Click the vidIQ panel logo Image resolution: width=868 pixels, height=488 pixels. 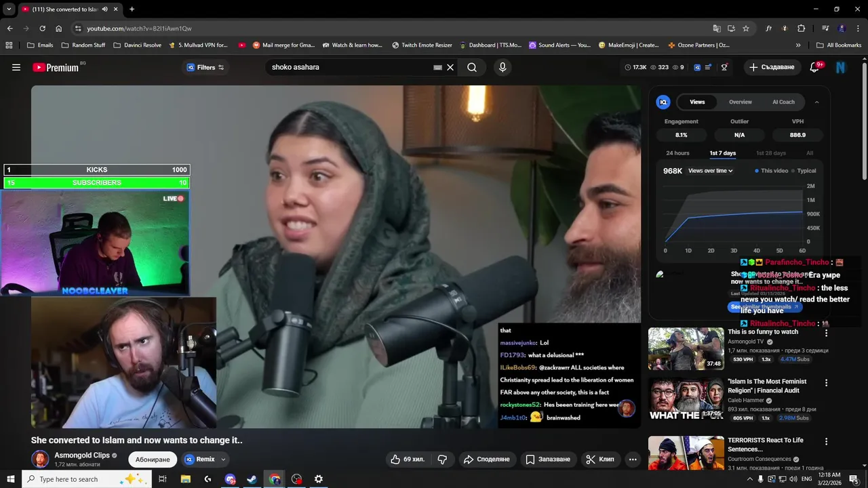[663, 102]
